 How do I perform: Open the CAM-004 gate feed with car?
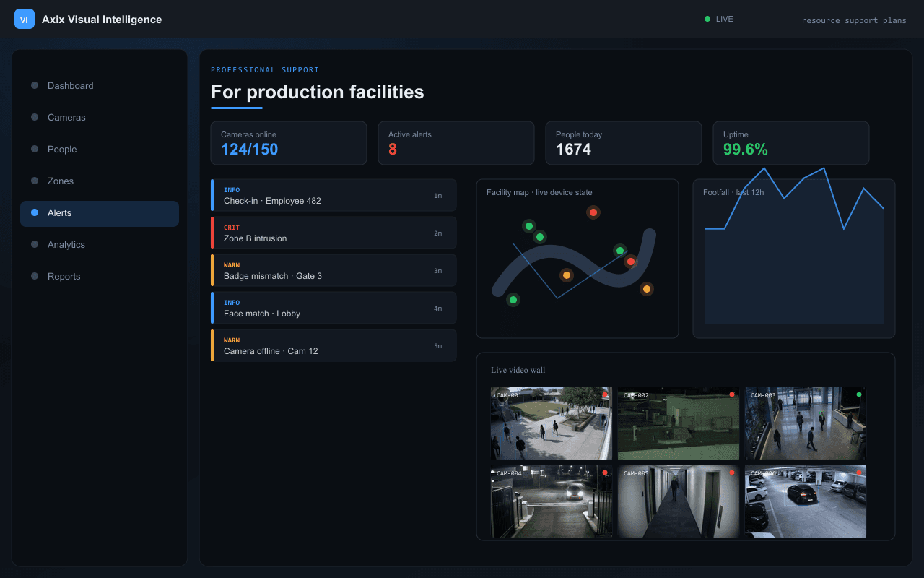552,501
